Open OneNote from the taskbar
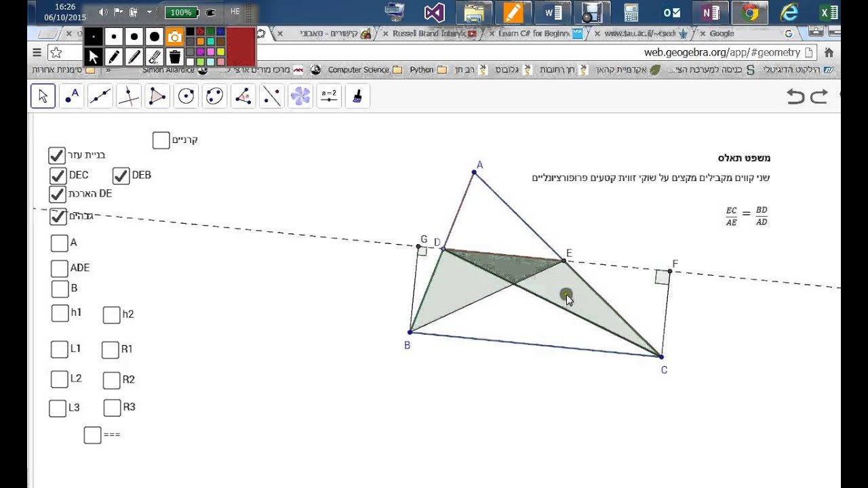The height and width of the screenshot is (488, 868). click(x=711, y=12)
